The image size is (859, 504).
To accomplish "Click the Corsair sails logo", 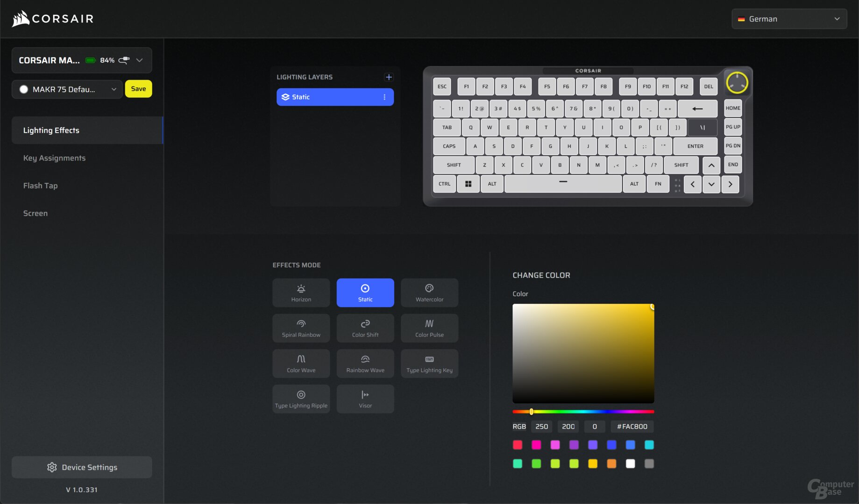I will [x=21, y=19].
